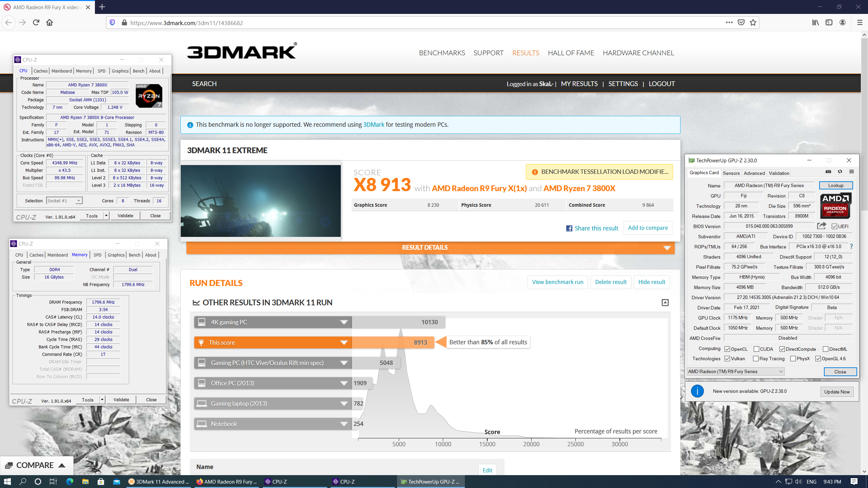Open File Explorer from taskbar

pos(85,482)
